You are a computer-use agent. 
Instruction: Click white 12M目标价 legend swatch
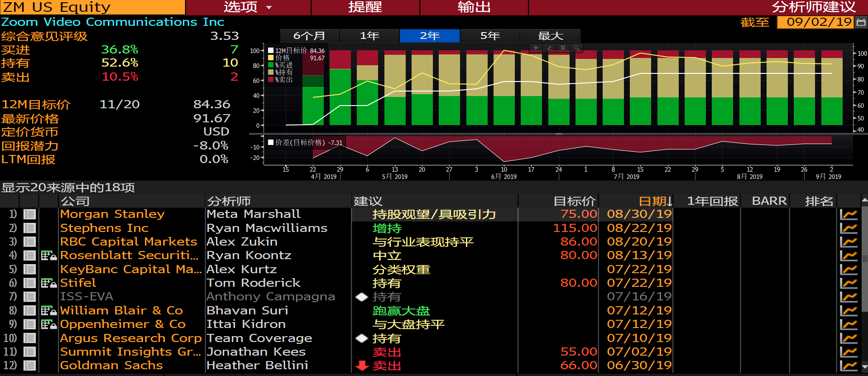271,51
